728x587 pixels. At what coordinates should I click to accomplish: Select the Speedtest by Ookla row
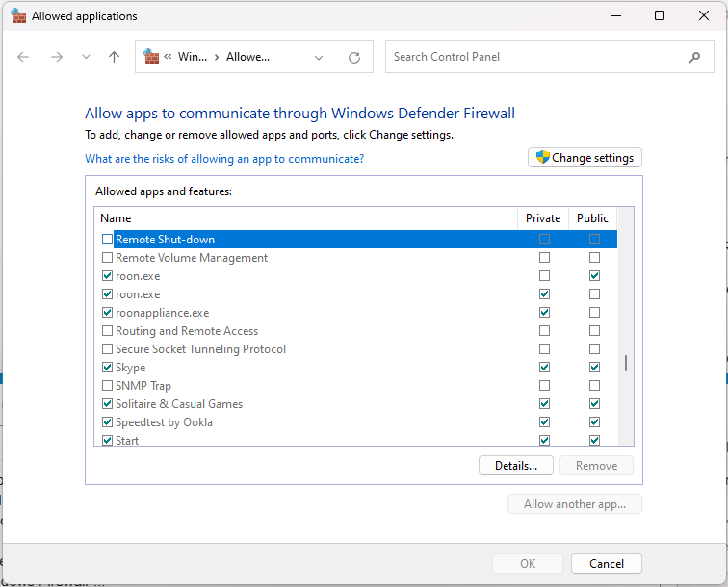tap(356, 421)
